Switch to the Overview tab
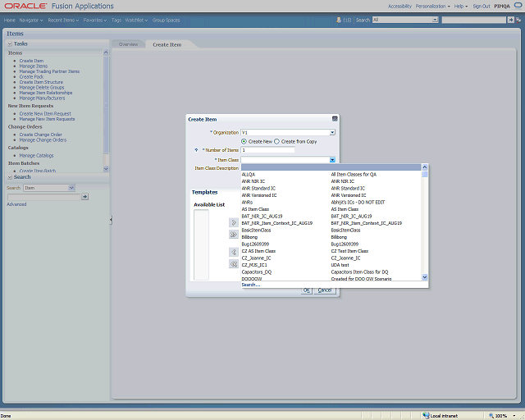Image resolution: width=525 pixels, height=420 pixels. click(x=128, y=44)
